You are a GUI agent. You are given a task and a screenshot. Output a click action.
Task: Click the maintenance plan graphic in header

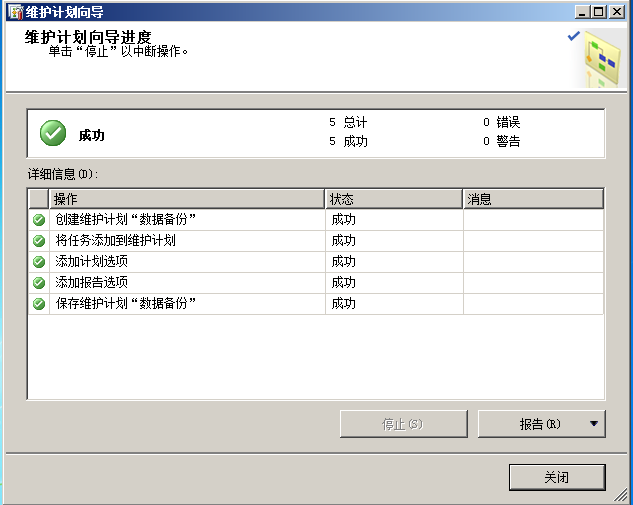[x=600, y=60]
